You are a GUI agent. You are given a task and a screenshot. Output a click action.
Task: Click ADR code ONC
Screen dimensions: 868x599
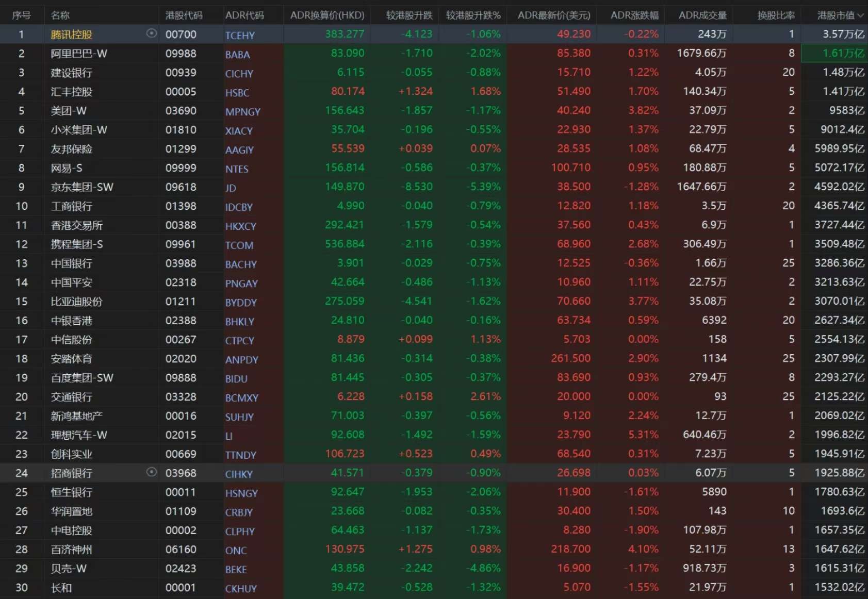pos(236,551)
